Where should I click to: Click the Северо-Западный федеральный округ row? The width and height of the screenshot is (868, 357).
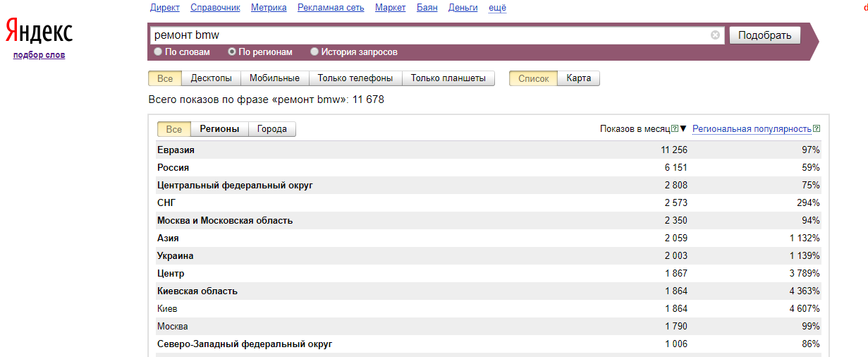[x=489, y=344]
